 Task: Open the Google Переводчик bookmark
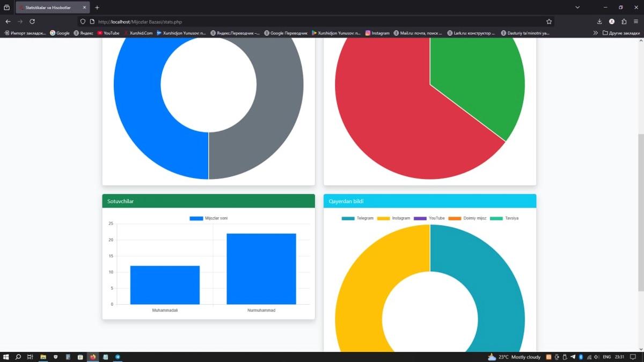coord(286,33)
